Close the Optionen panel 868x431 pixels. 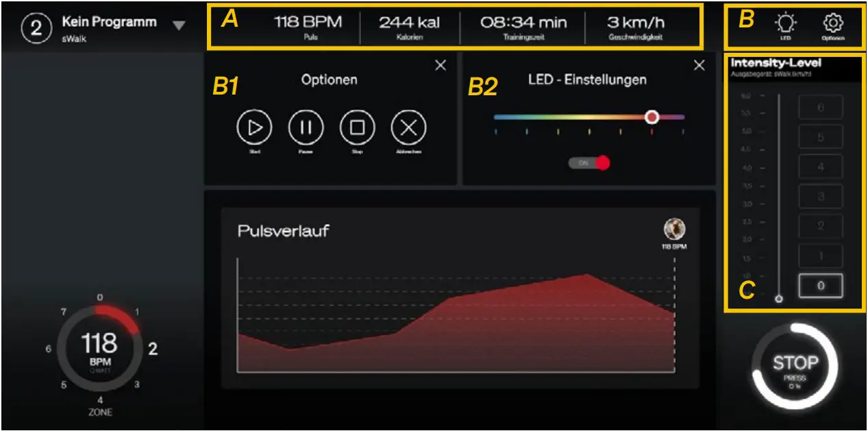click(x=441, y=65)
